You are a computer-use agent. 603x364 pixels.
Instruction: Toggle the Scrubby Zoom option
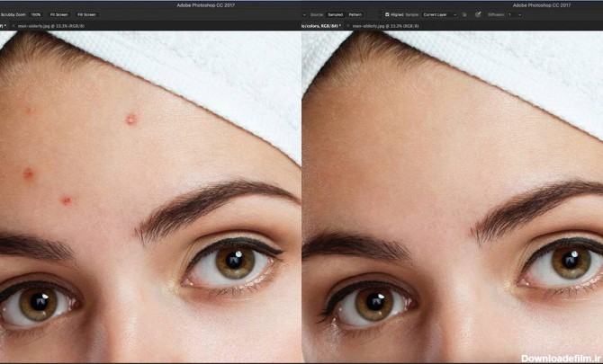pos(13,14)
